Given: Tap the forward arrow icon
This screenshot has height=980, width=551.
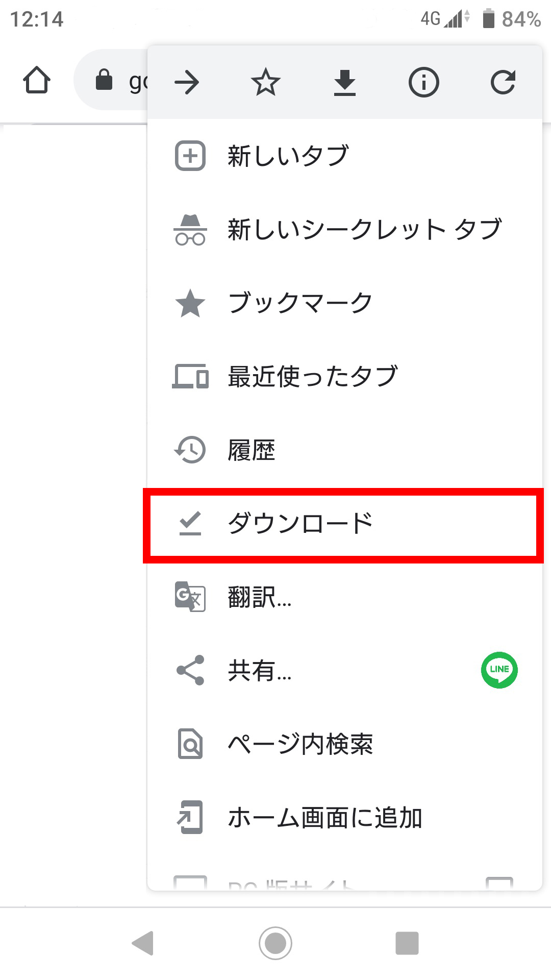Looking at the screenshot, I should 187,82.
